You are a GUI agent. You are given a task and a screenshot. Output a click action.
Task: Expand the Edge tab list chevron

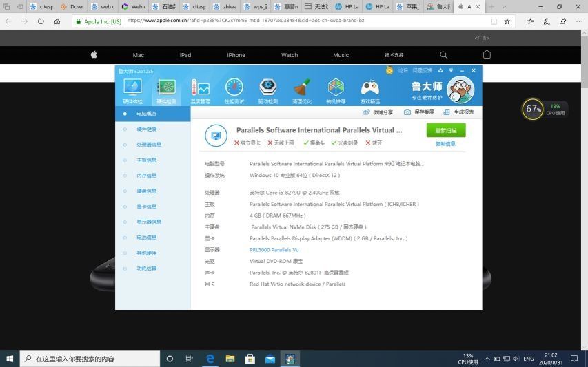pyautogui.click(x=503, y=6)
